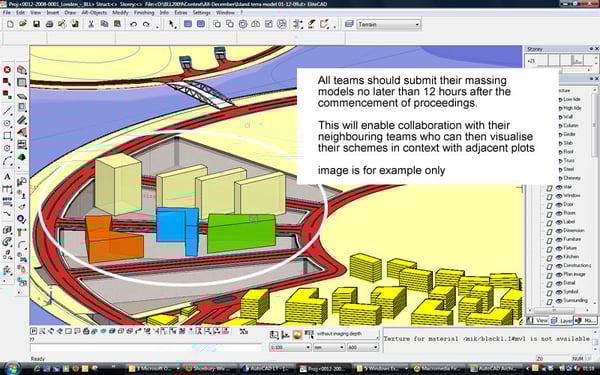Hide the Symbol layer via eye icon

[559, 292]
